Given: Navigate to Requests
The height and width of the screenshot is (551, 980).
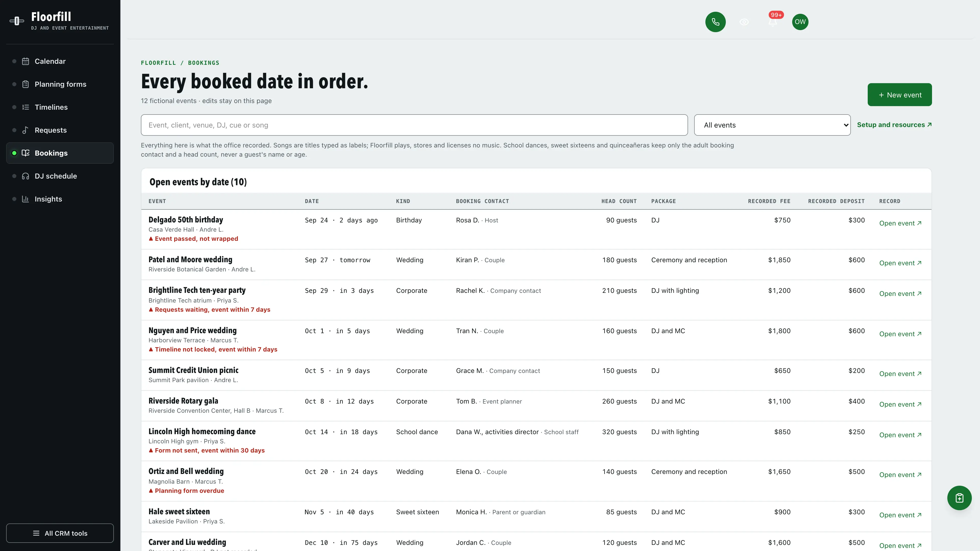Looking at the screenshot, I should pyautogui.click(x=60, y=130).
